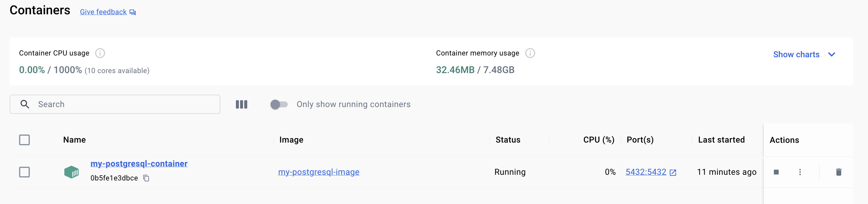This screenshot has height=204, width=868.
Task: Click the CPU usage info icon
Action: (x=100, y=53)
